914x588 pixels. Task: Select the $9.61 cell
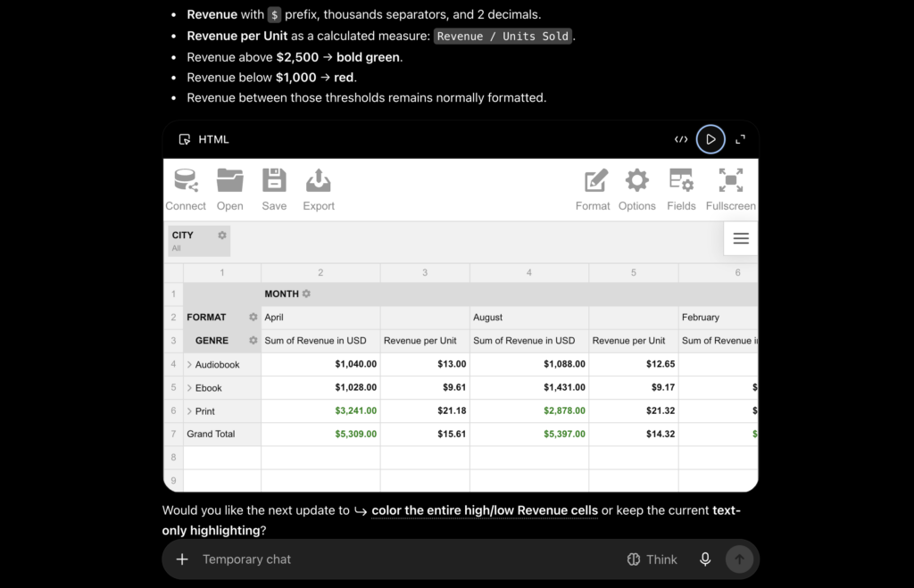425,387
